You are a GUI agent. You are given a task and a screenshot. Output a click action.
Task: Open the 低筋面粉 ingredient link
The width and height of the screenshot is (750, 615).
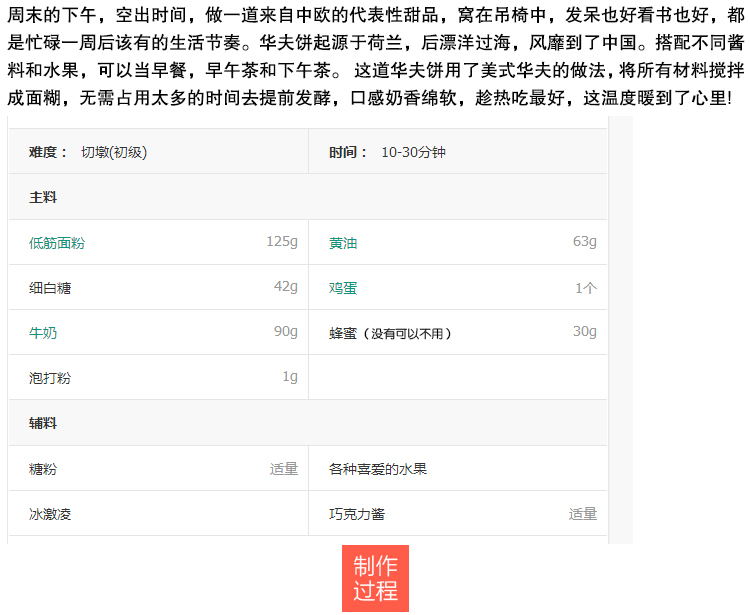[x=56, y=243]
